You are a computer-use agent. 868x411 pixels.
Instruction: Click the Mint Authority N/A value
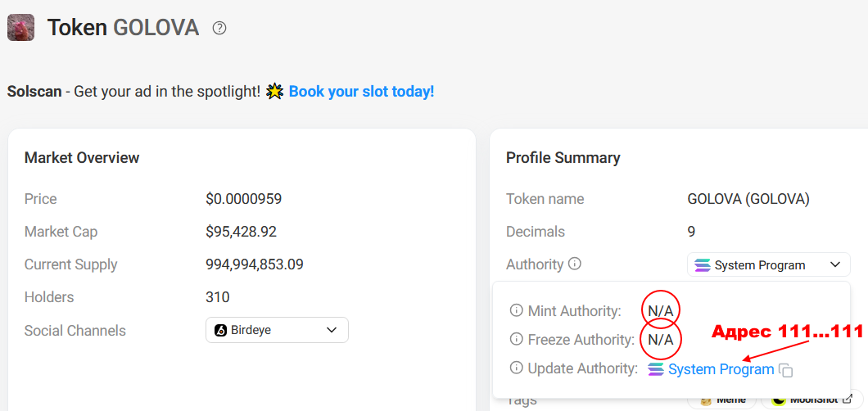tap(660, 311)
